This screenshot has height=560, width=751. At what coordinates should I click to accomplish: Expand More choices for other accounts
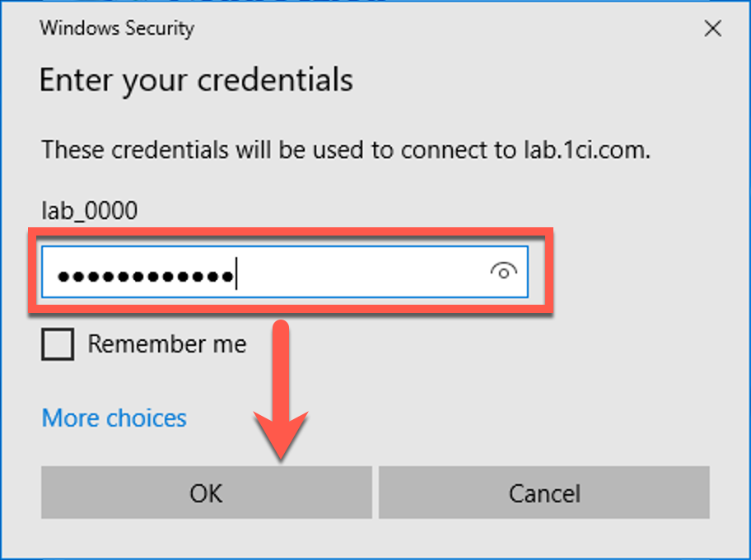(x=114, y=418)
